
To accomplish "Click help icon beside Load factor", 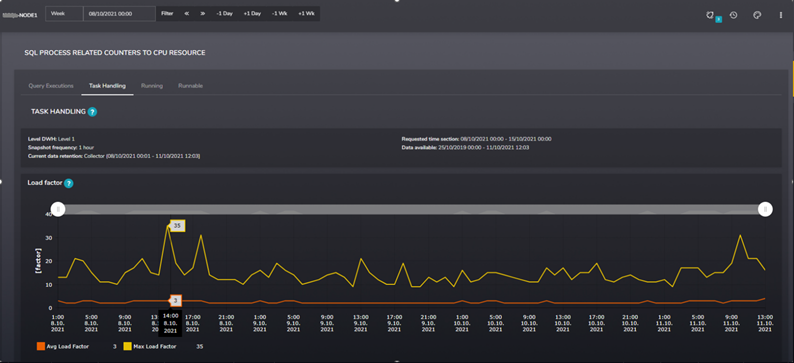I will coord(69,183).
